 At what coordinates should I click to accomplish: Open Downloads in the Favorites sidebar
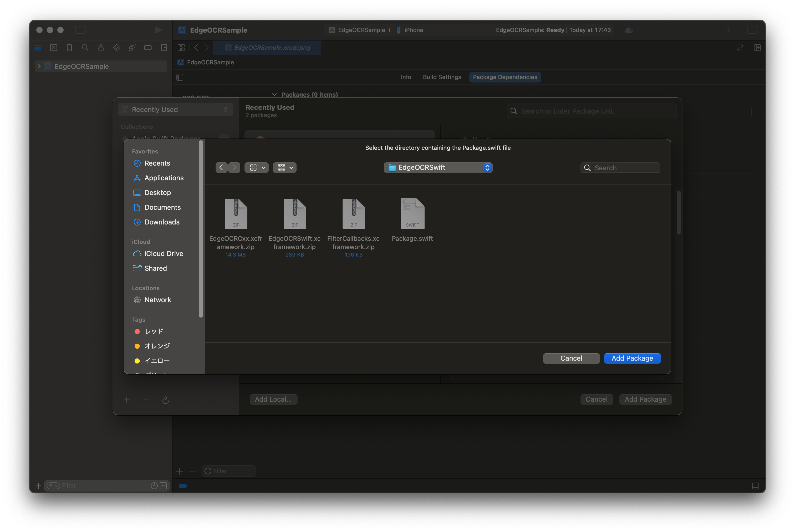pos(161,222)
